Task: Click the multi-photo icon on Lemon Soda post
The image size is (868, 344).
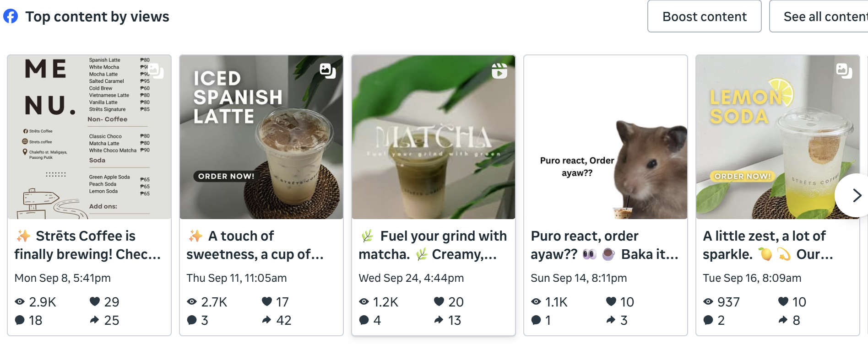Action: [844, 71]
